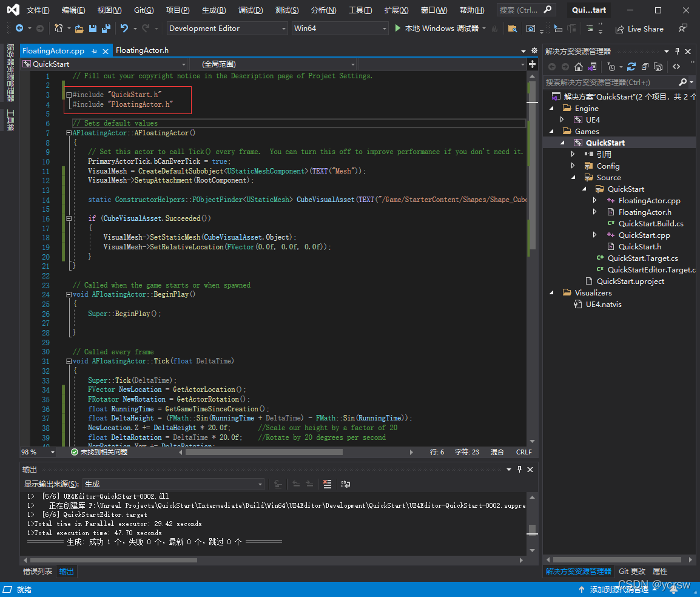The image size is (700, 597).
Task: Collapse the AFloatingActor constructor code block
Action: coord(69,133)
